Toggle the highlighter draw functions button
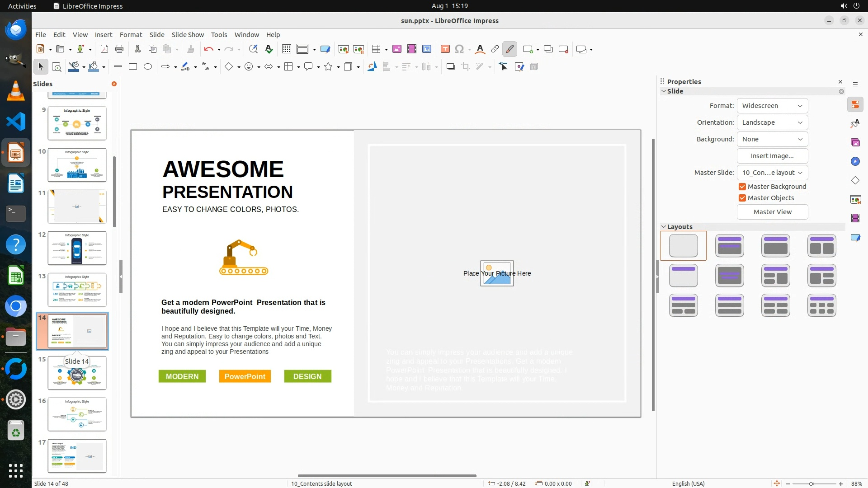 click(510, 49)
